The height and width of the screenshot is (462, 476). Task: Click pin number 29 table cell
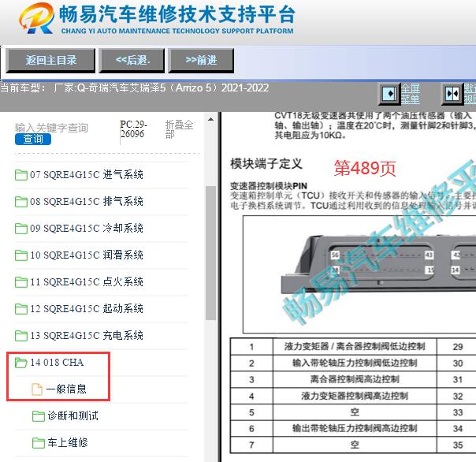[456, 347]
